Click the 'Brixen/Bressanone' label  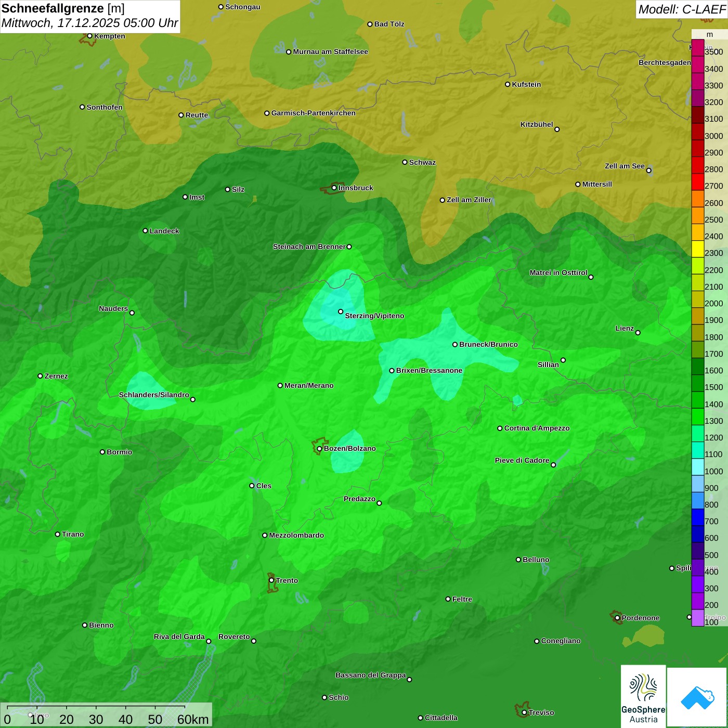click(430, 371)
